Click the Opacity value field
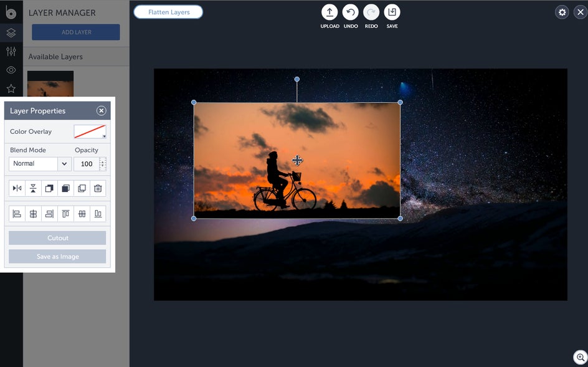Screen dimensions: 588x367 tap(86, 164)
